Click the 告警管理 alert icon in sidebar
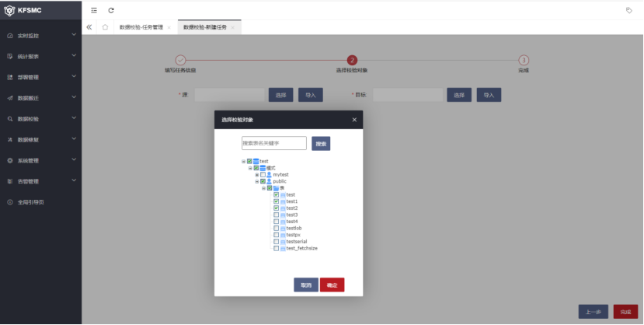The height and width of the screenshot is (325, 644). point(10,181)
